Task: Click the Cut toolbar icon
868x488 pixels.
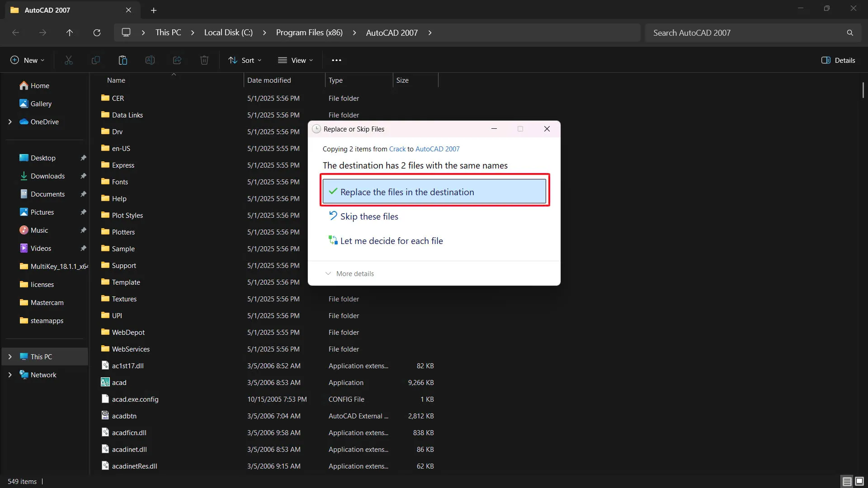Action: tap(69, 60)
